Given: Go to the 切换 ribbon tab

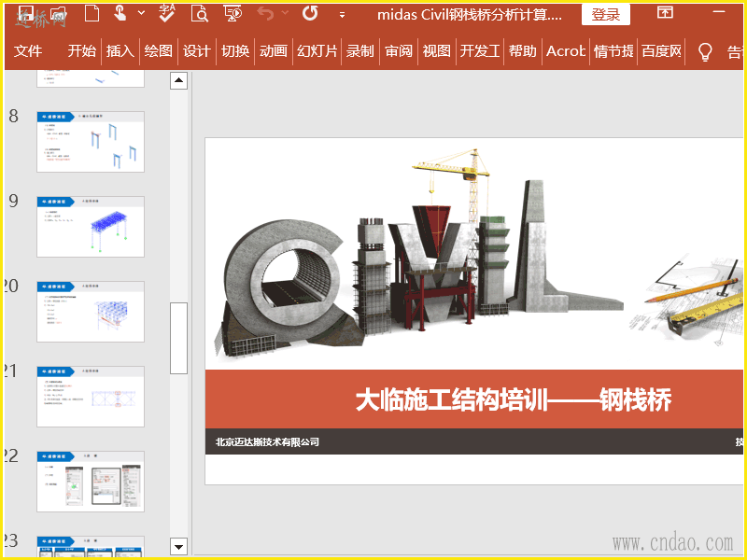Looking at the screenshot, I should [x=235, y=51].
